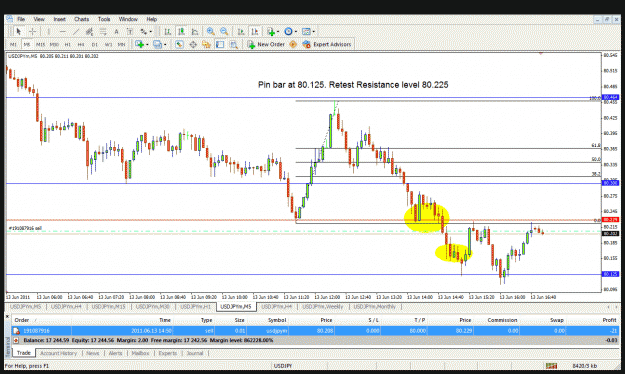This screenshot has height=374, width=625.
Task: Click the Indicators list icon
Action: 271,31
